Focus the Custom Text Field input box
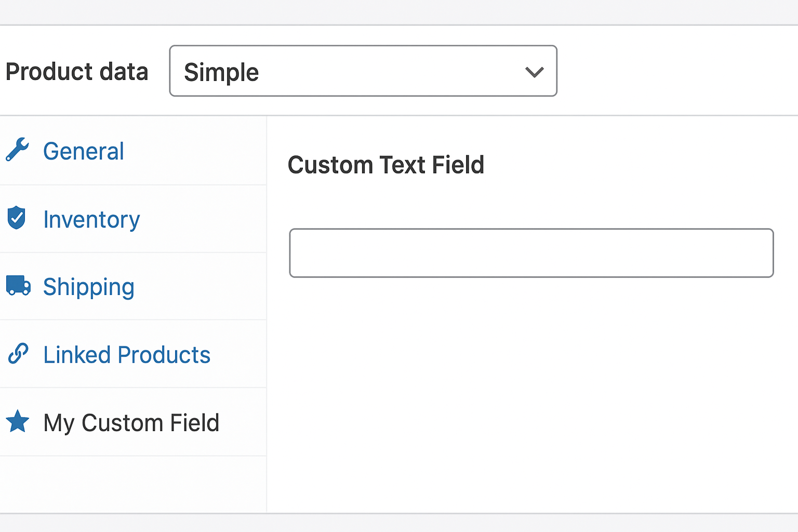798x532 pixels. (x=531, y=253)
